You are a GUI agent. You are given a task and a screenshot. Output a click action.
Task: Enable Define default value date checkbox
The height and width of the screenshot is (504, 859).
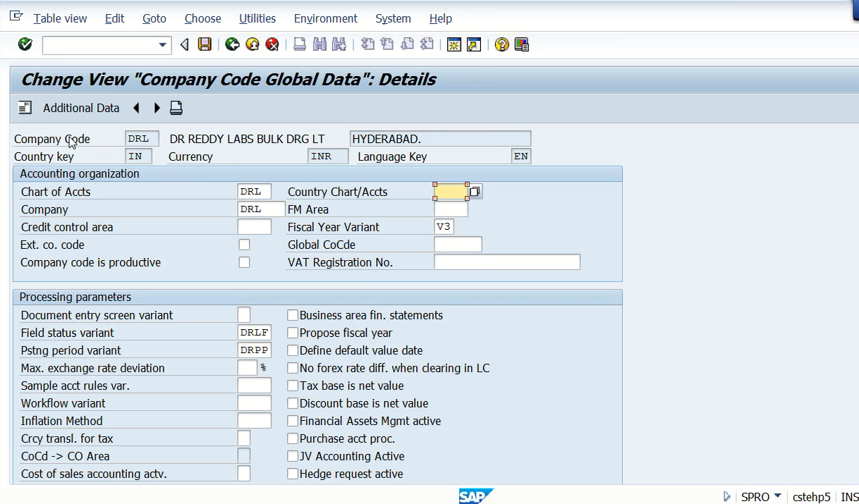(293, 350)
